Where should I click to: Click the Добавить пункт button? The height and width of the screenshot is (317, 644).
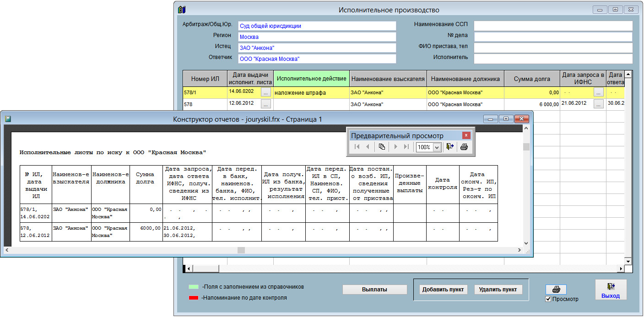coord(443,290)
